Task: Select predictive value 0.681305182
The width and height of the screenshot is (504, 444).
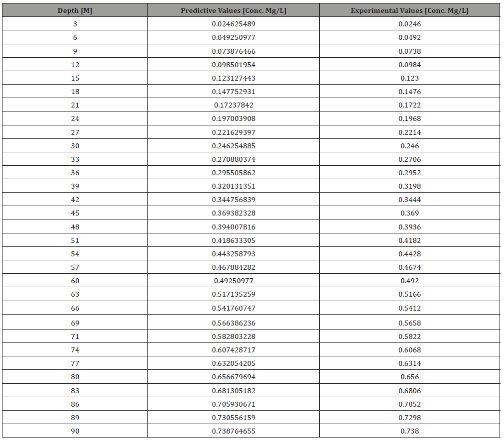Action: point(234,391)
